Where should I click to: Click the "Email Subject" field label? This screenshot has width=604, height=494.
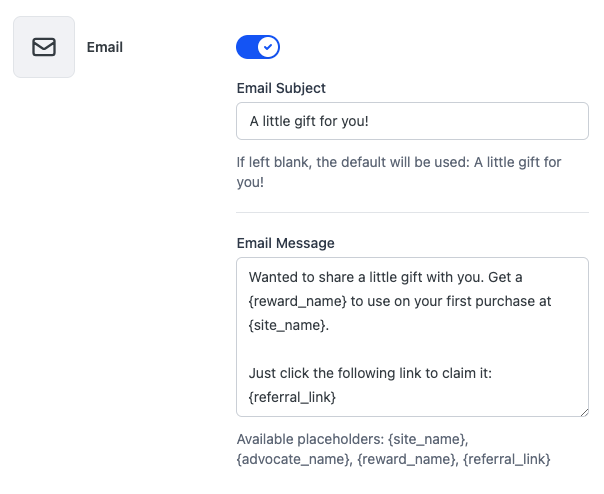point(281,88)
